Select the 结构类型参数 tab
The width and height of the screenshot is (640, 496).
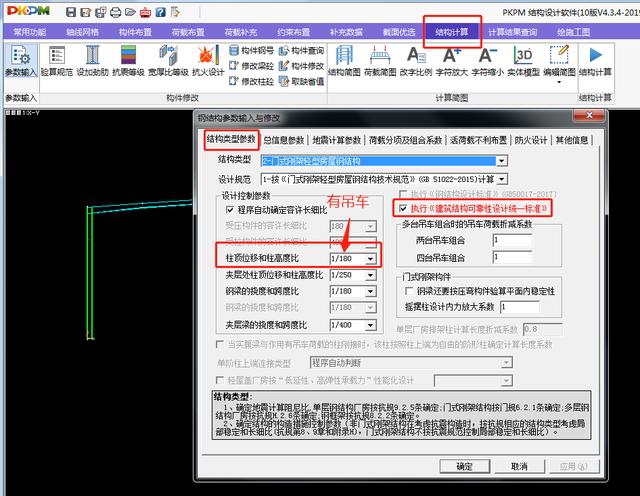coord(231,139)
